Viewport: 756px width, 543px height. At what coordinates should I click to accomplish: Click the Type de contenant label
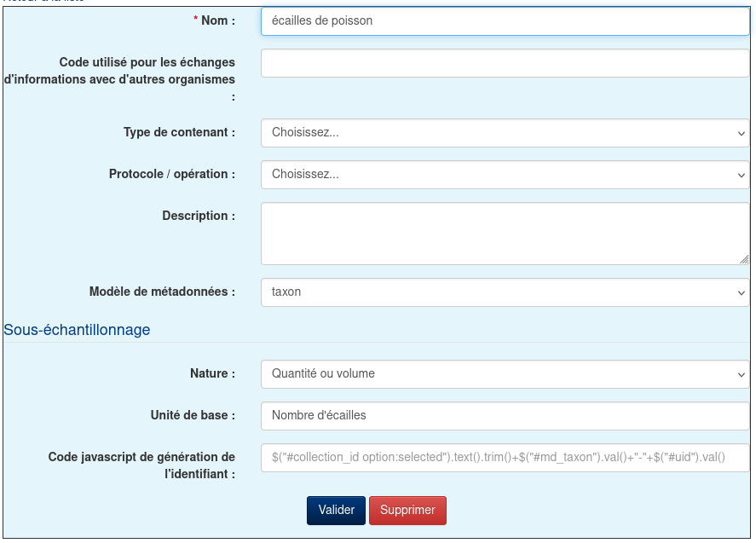(x=179, y=132)
